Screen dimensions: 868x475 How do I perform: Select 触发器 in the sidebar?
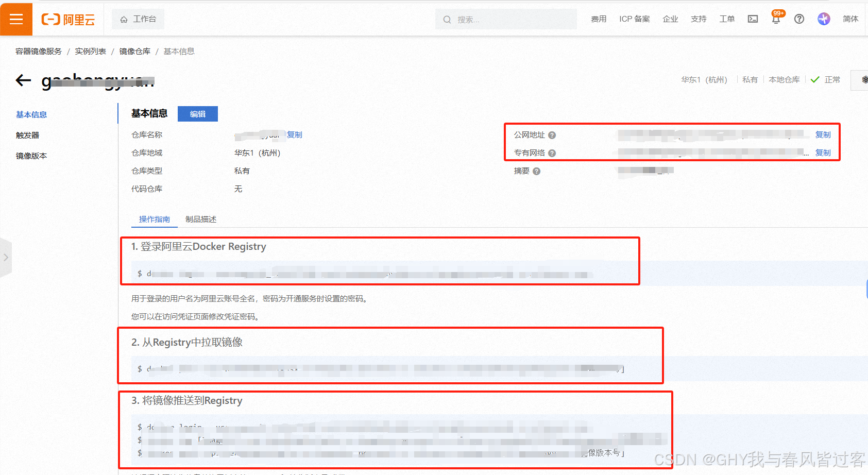coord(27,135)
